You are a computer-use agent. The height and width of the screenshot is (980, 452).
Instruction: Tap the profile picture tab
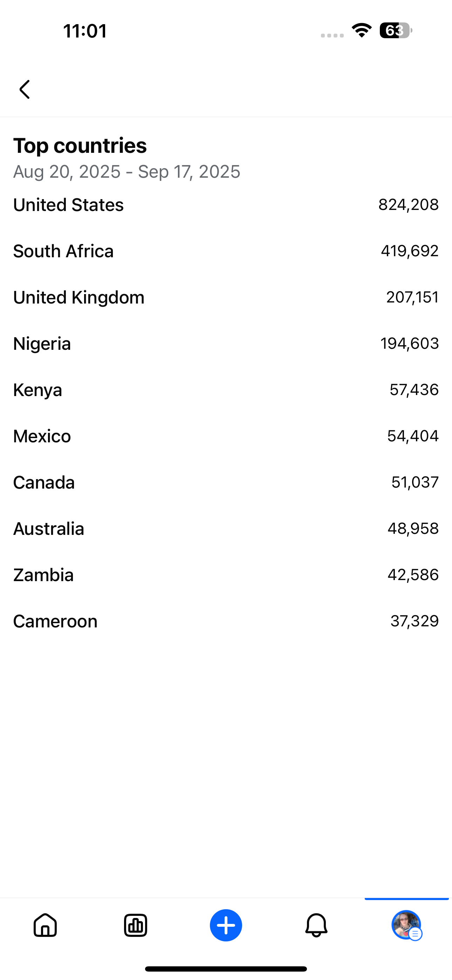tap(406, 925)
